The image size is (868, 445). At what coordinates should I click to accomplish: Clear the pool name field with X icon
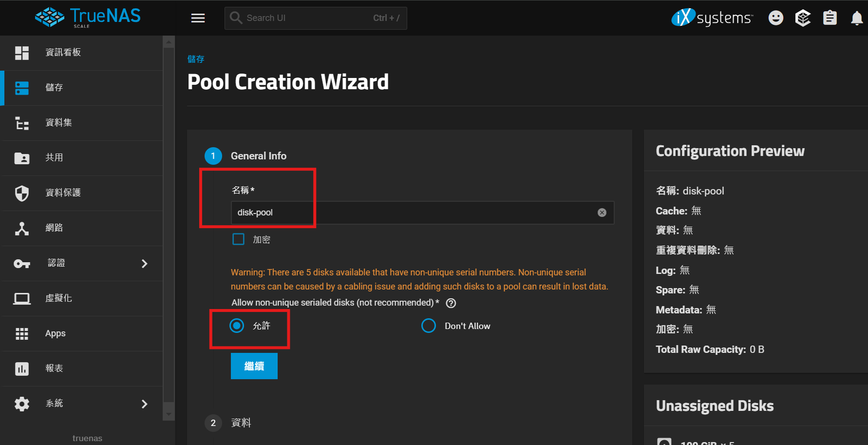[602, 213]
